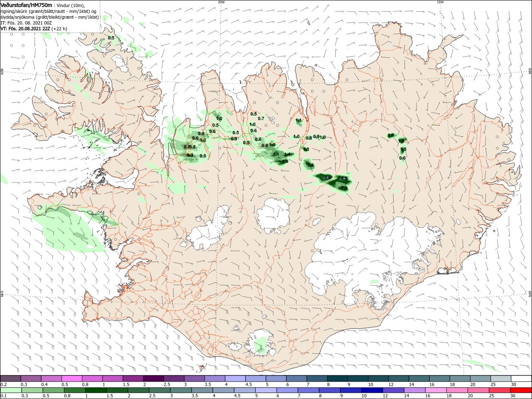
Task: Pick the magenta 1.5 swatch in the snow scale
Action: click(133, 379)
